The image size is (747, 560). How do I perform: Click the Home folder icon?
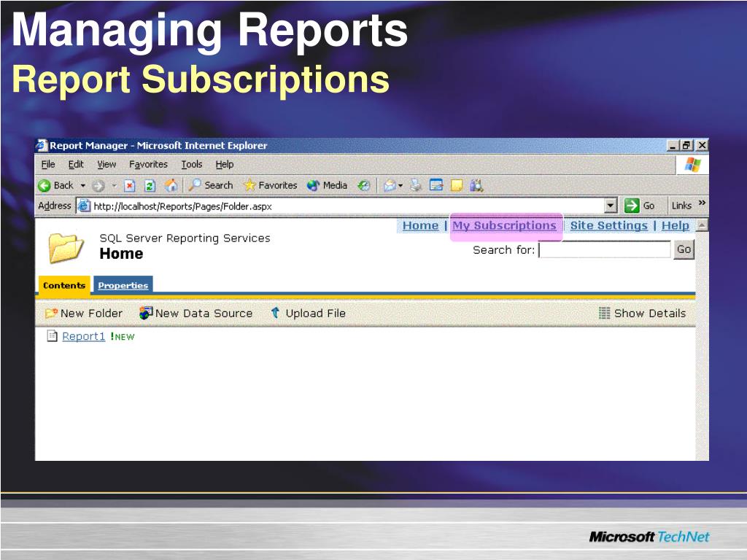(x=66, y=248)
